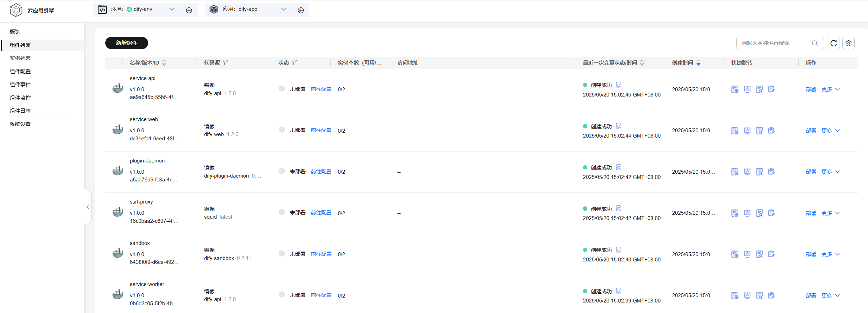Open log shortcut icon for service-worker
The image size is (868, 313).
[760, 295]
